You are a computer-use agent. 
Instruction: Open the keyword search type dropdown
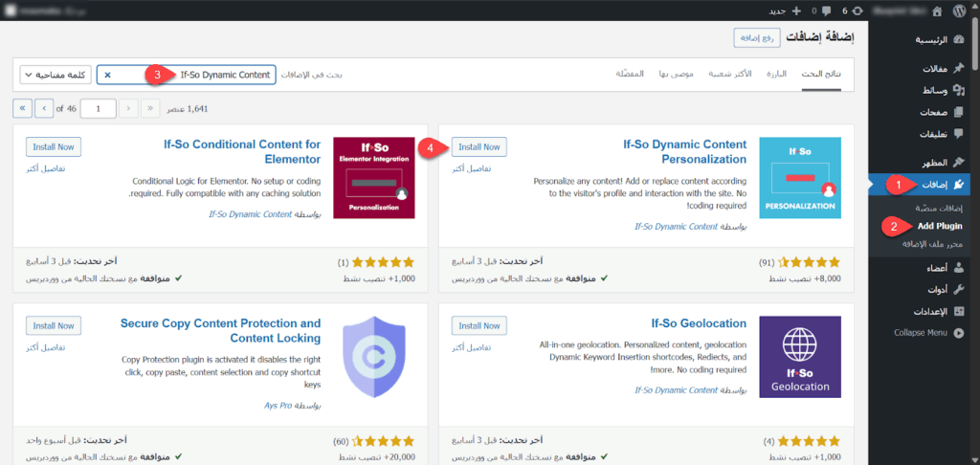(x=55, y=75)
